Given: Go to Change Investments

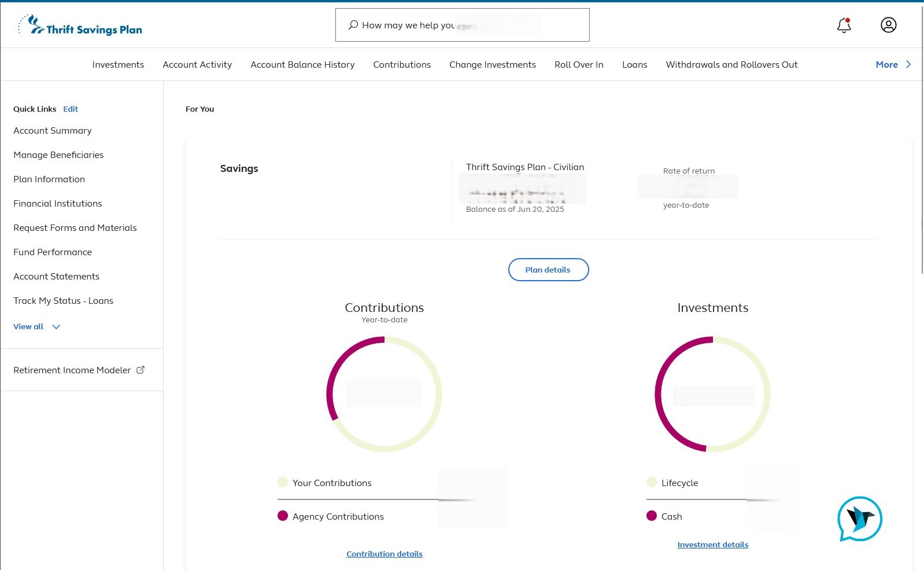Looking at the screenshot, I should 493,64.
